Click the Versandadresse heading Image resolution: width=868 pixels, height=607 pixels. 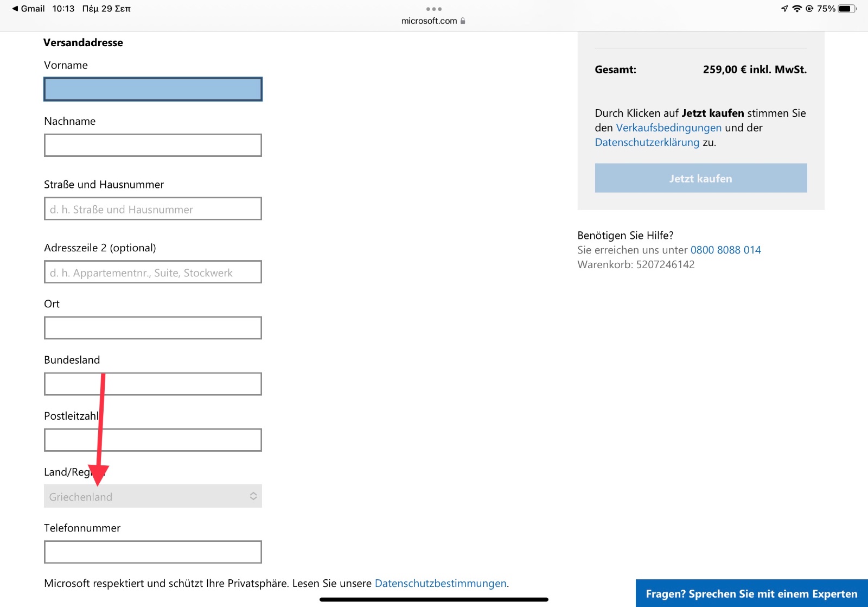[x=83, y=42]
